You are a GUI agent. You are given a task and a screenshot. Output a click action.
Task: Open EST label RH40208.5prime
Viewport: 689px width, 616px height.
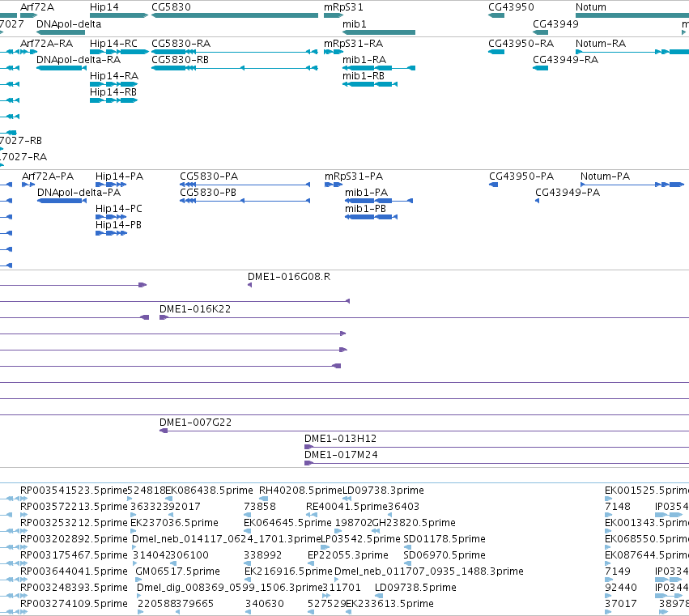[x=300, y=490]
